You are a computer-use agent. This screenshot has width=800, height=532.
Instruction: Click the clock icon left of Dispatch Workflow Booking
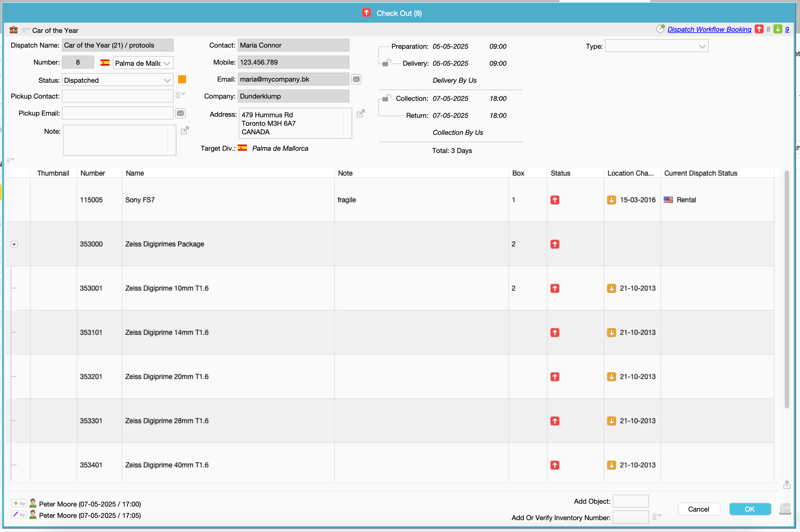[661, 29]
